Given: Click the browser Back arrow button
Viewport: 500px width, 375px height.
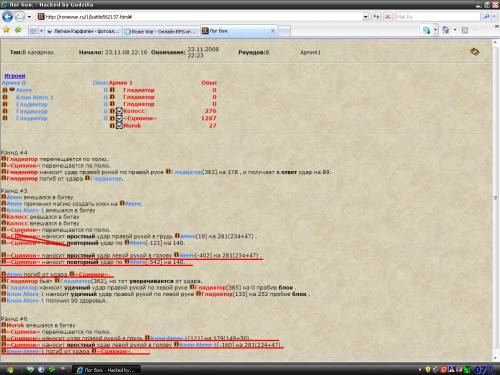Looking at the screenshot, I should click(7, 16).
